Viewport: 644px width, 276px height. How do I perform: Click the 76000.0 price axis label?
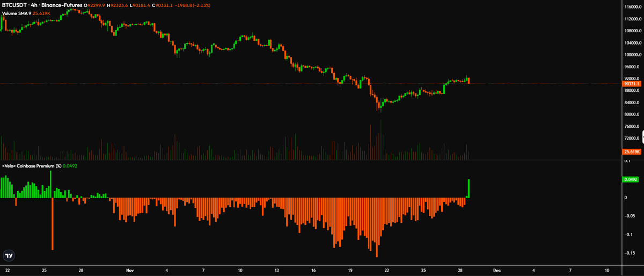coord(631,127)
